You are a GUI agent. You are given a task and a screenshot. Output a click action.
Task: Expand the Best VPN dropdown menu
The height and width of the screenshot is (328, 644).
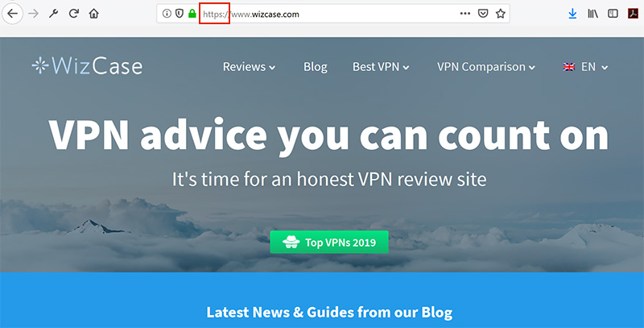[x=381, y=67]
